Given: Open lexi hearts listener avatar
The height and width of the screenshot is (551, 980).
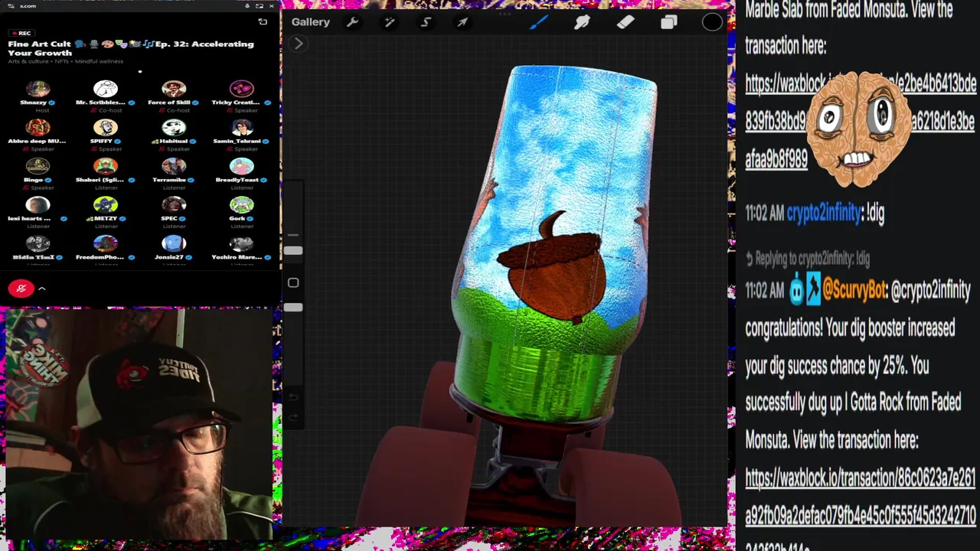Looking at the screenshot, I should point(38,205).
